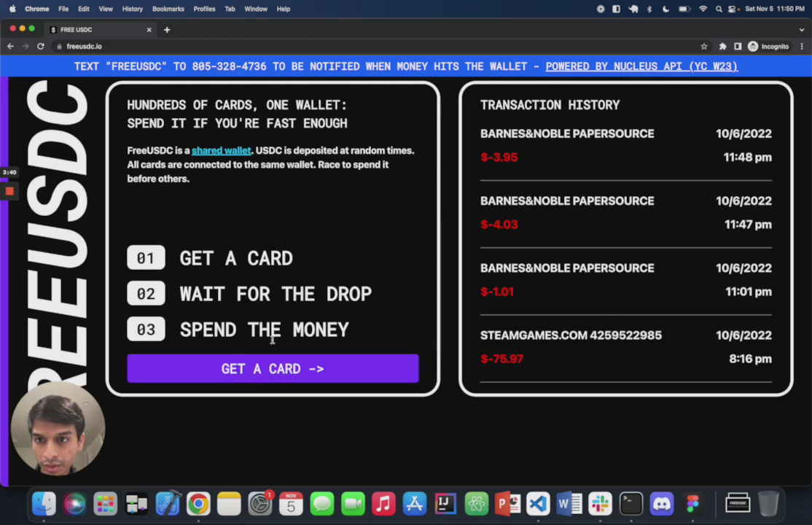The width and height of the screenshot is (812, 525).
Task: Open Slack from the Dock
Action: [600, 503]
